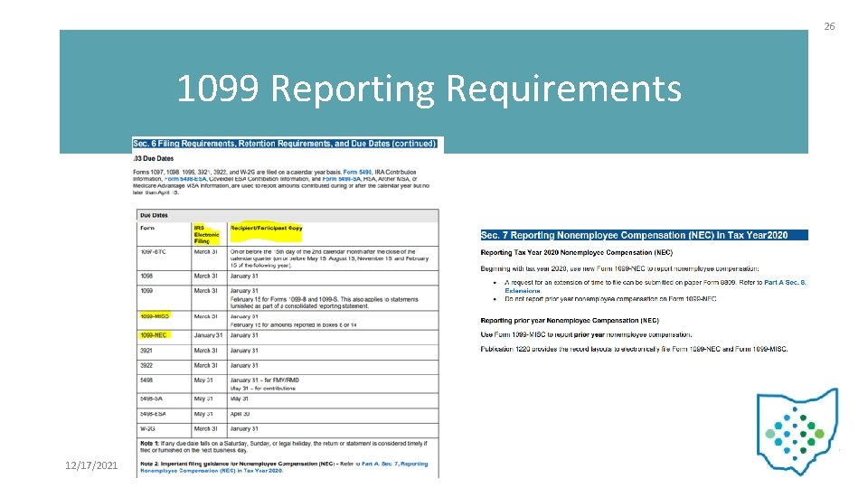Click the 'Sec. 6 Filing Requirements' section heading
The width and height of the screenshot is (868, 488).
pos(285,144)
